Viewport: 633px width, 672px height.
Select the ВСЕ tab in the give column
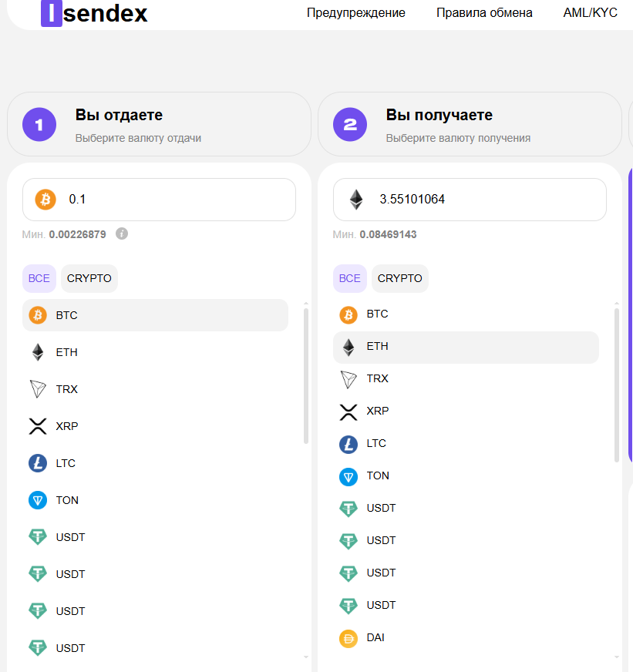click(x=39, y=278)
